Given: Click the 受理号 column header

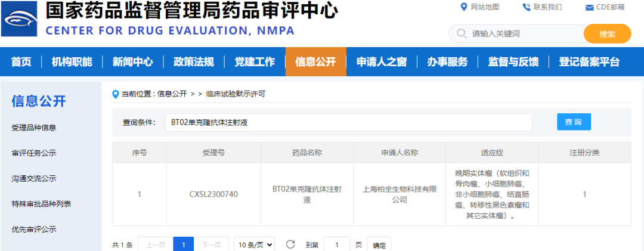Looking at the screenshot, I should point(213,153).
